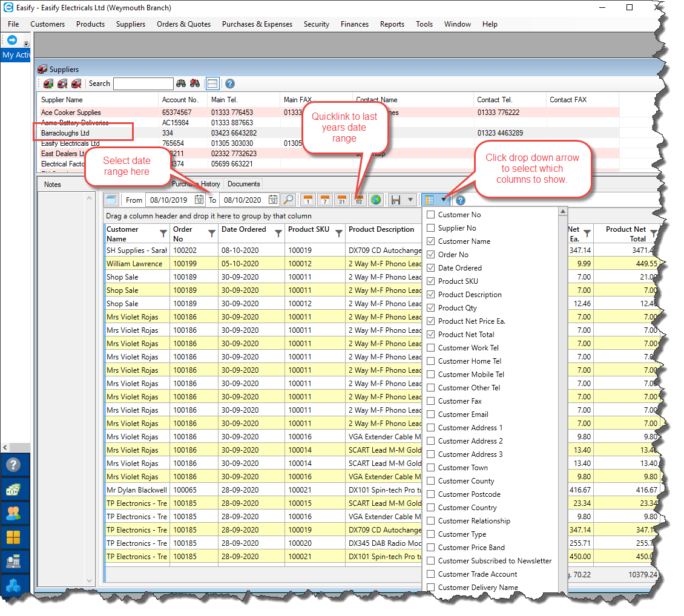Screen dimensions: 684x616
Task: Click into the supplier Search text field
Action: click(143, 84)
